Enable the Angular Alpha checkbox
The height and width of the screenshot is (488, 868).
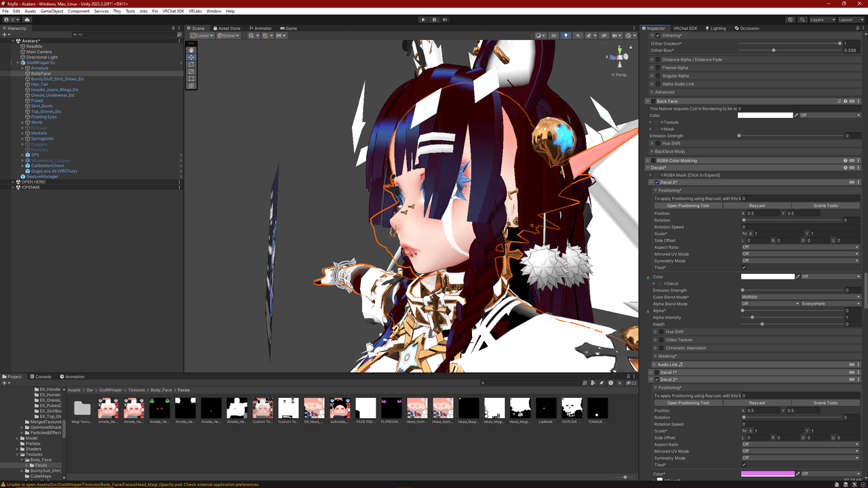tap(658, 76)
